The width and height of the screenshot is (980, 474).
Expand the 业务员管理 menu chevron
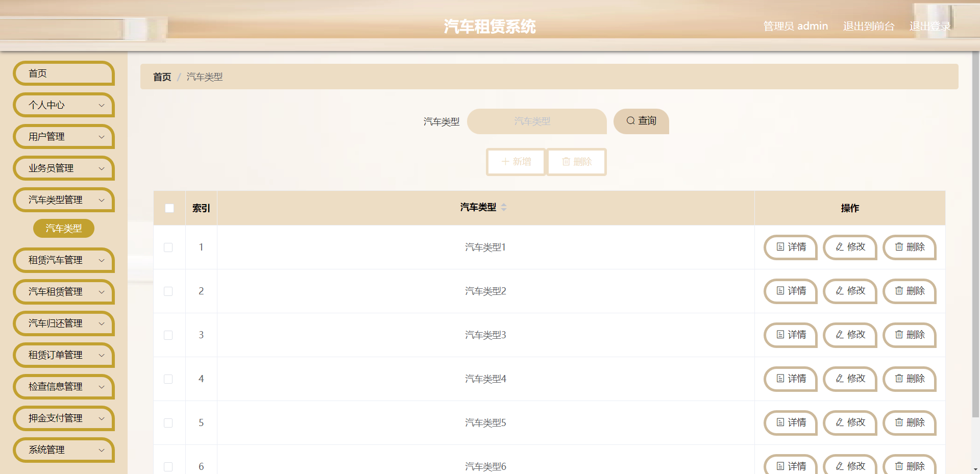point(102,168)
